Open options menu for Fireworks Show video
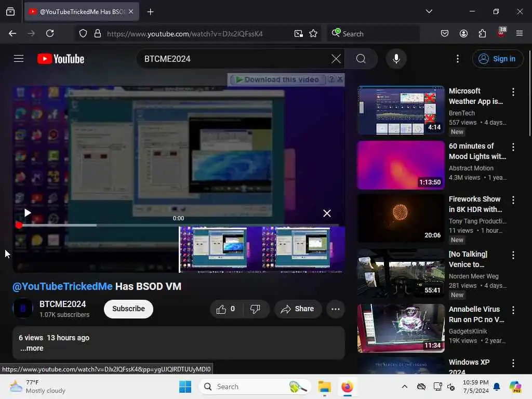 tap(513, 200)
